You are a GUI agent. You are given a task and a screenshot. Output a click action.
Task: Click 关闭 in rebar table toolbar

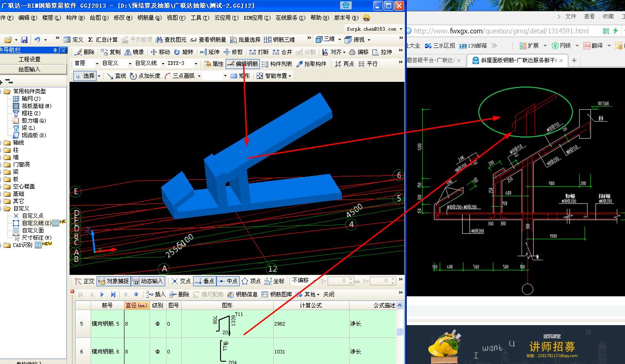coord(329,294)
